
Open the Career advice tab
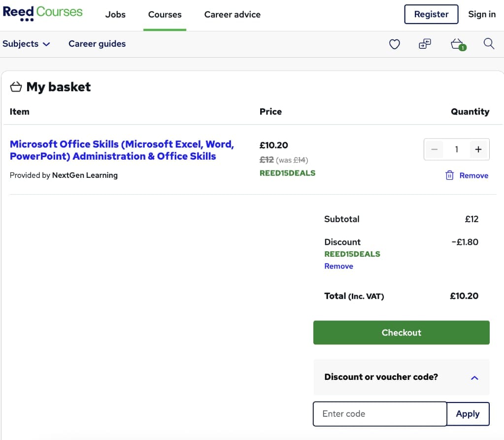pyautogui.click(x=233, y=14)
